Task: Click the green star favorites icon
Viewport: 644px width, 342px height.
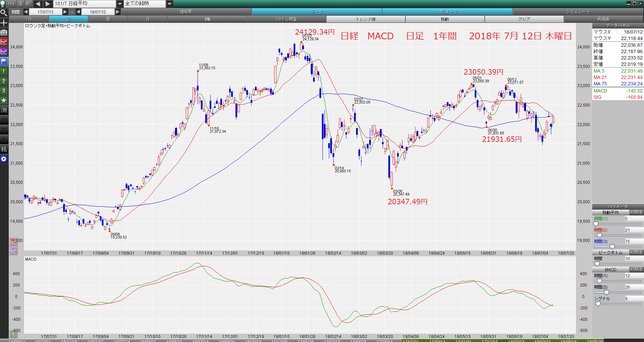Action: [x=4, y=100]
